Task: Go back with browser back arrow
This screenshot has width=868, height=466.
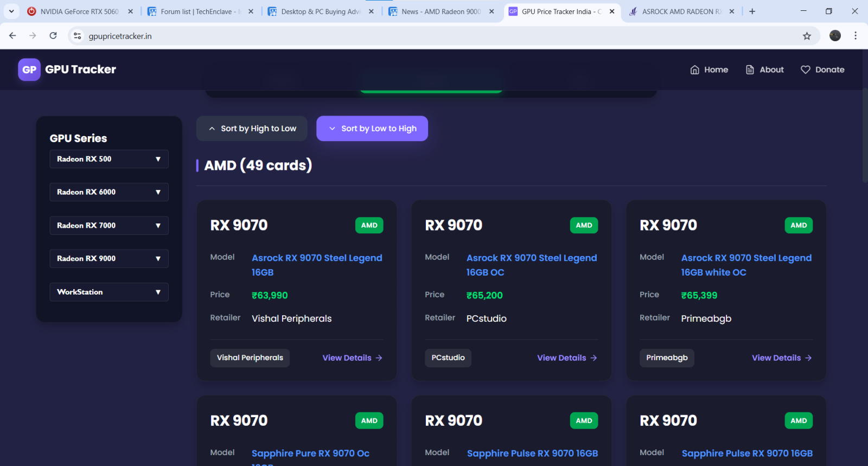Action: (12, 36)
